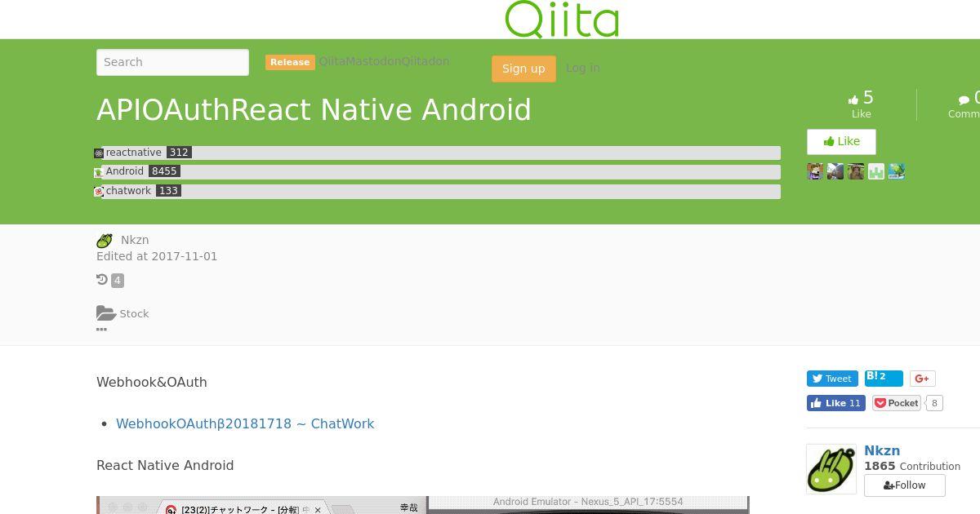
Task: Open large Nkzn profile avatar in sidebar
Action: (831, 469)
